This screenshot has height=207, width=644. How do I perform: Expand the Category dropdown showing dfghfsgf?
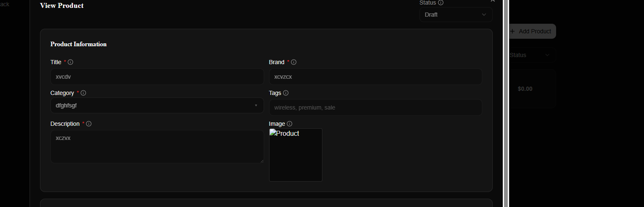(157, 105)
